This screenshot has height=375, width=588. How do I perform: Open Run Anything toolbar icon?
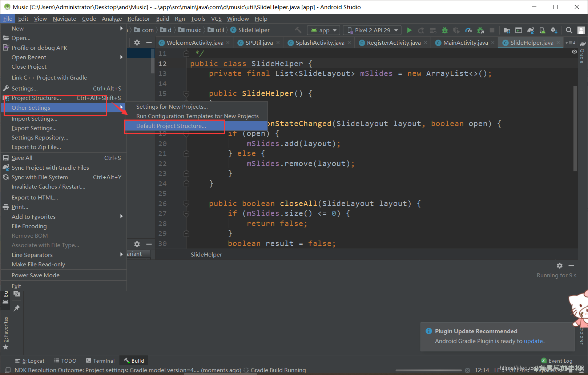(x=519, y=30)
